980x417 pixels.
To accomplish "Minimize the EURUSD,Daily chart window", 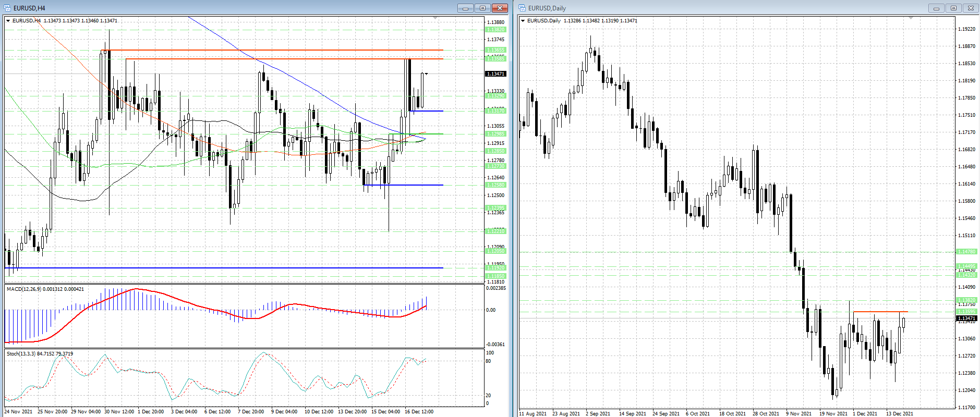I will click(x=936, y=8).
